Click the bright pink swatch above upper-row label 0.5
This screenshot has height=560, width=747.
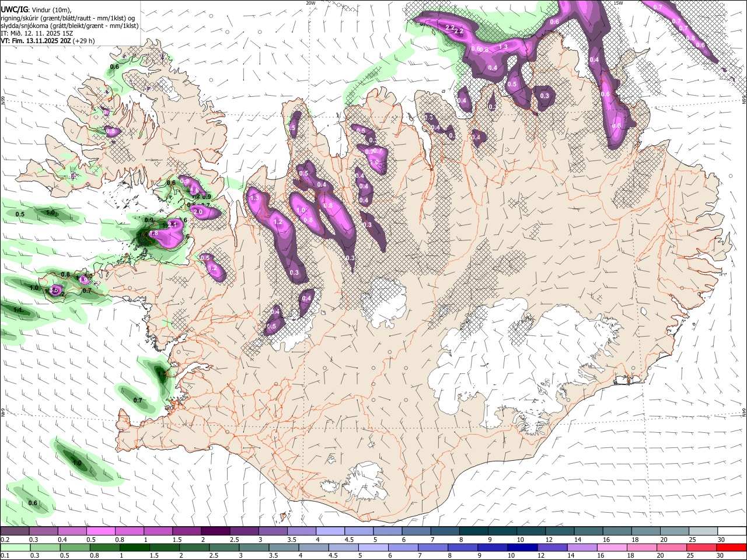tap(100, 531)
